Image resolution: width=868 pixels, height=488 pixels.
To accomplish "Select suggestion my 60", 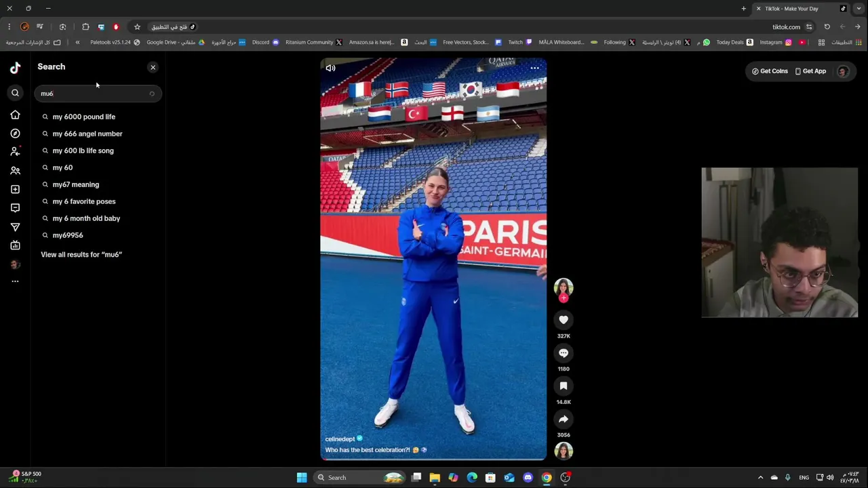I will coord(62,167).
